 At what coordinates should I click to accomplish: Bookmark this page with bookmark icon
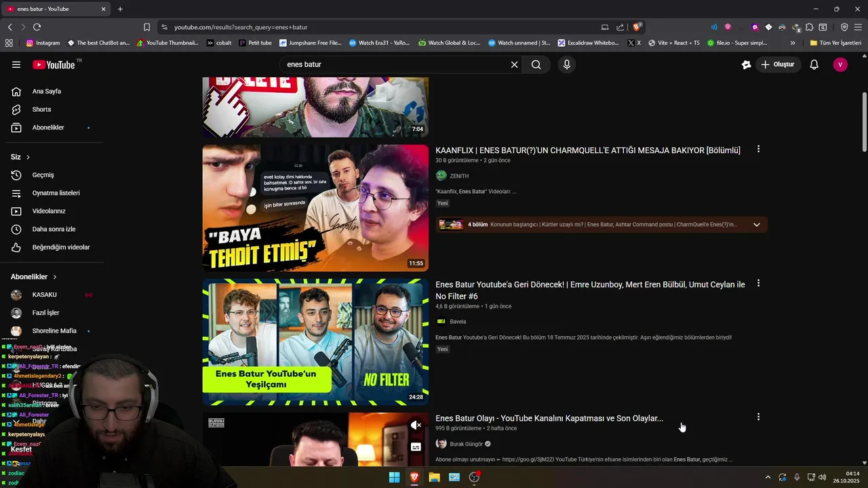click(x=146, y=27)
